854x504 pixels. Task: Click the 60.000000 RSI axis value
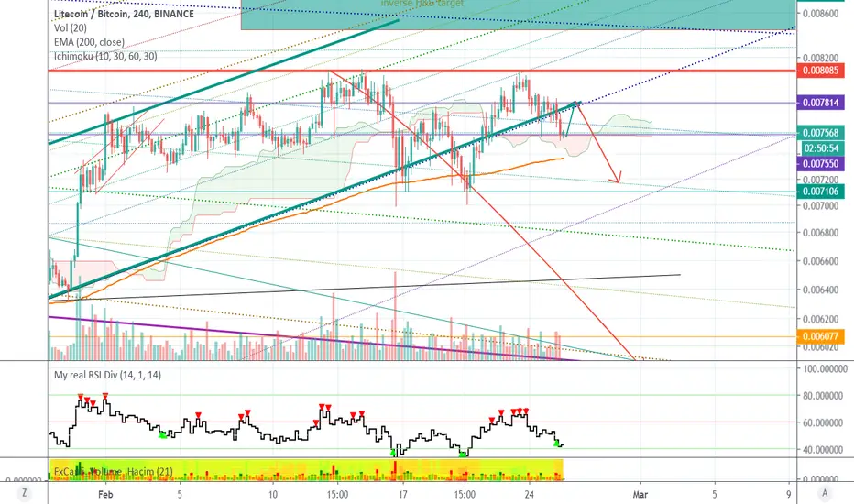[x=825, y=422]
